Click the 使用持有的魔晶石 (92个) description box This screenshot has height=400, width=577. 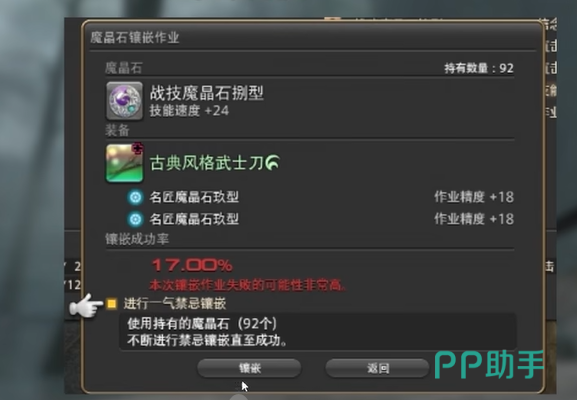pos(318,332)
